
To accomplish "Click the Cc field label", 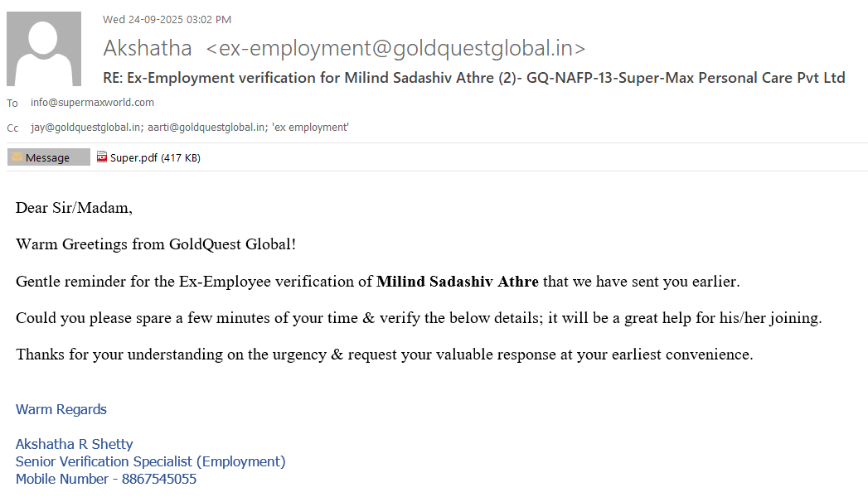I will click(12, 128).
